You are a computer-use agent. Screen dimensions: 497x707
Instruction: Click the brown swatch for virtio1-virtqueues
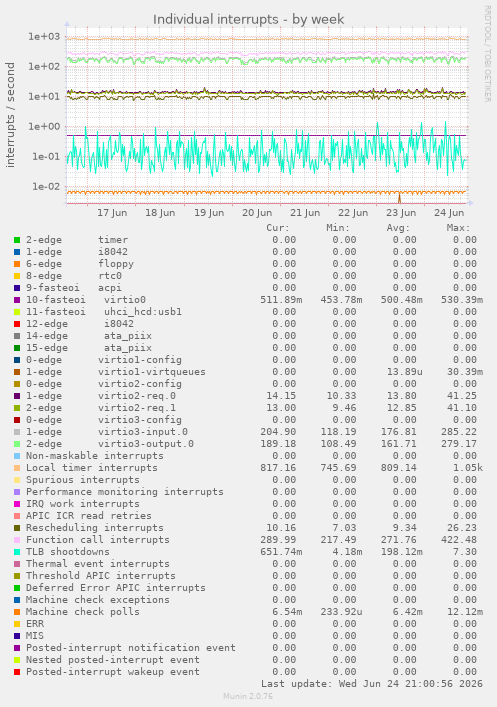coord(17,372)
